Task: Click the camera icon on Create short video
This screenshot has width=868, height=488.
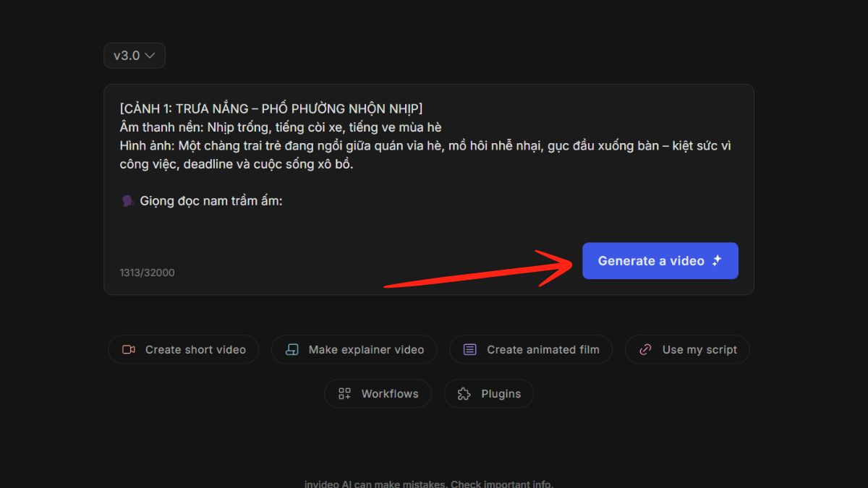Action: (x=129, y=350)
